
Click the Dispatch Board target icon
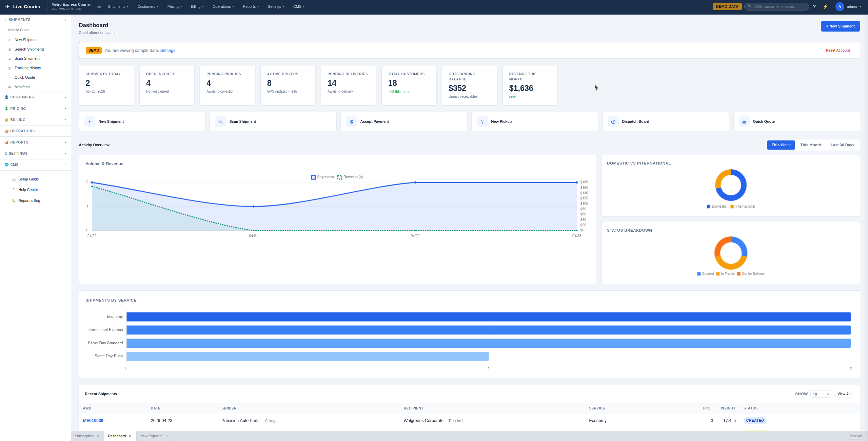(613, 122)
